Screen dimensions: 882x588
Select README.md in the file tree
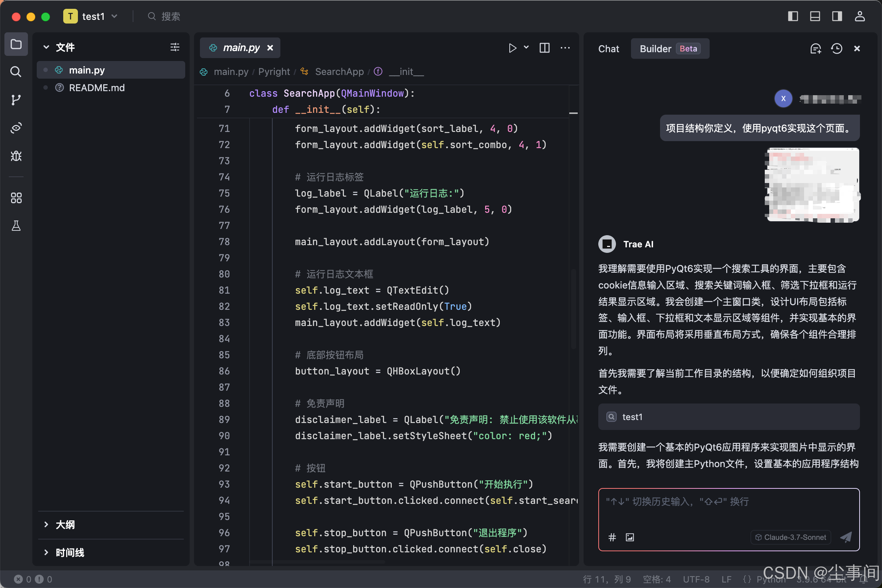(x=97, y=88)
